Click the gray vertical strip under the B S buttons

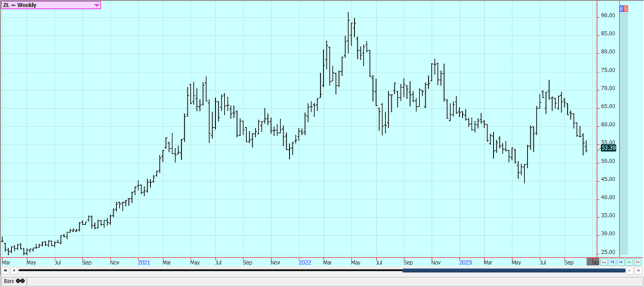tap(623, 133)
